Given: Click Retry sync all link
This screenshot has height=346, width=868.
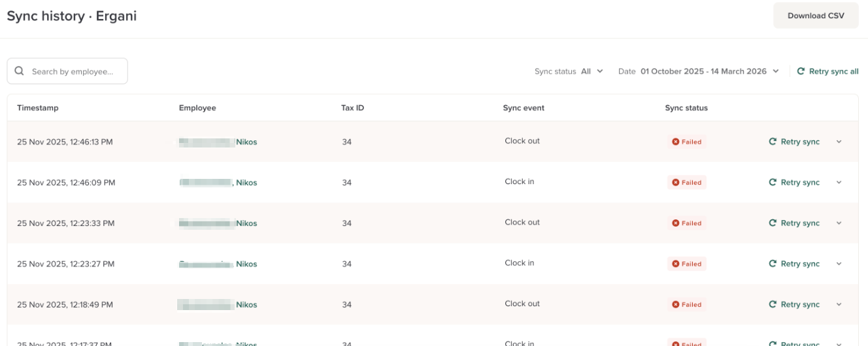Looking at the screenshot, I should click(833, 72).
